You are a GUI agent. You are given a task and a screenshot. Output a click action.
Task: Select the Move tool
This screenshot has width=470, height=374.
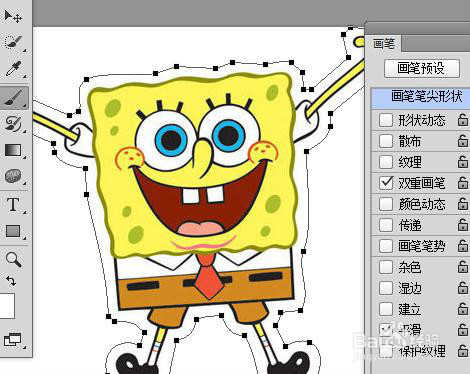(13, 16)
